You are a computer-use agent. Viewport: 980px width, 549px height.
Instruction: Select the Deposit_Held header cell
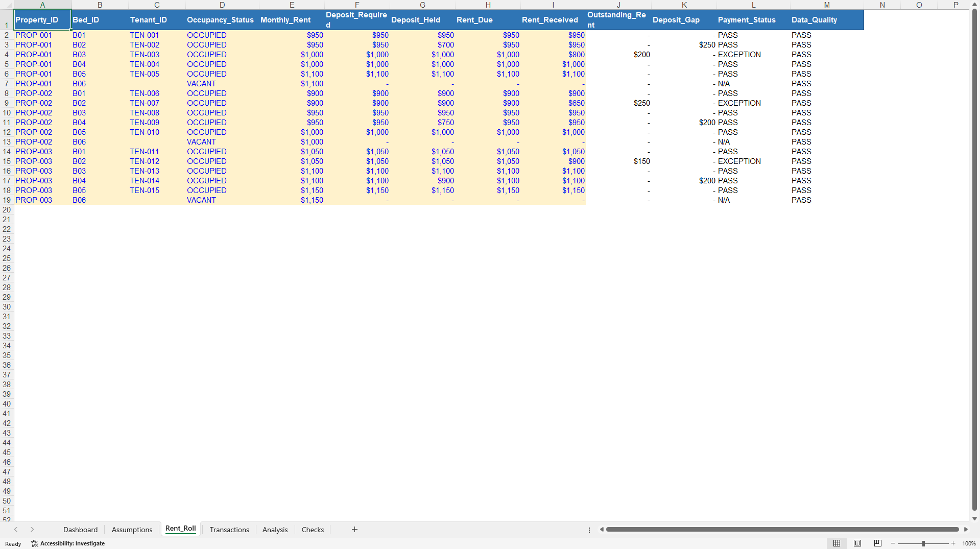pyautogui.click(x=422, y=20)
